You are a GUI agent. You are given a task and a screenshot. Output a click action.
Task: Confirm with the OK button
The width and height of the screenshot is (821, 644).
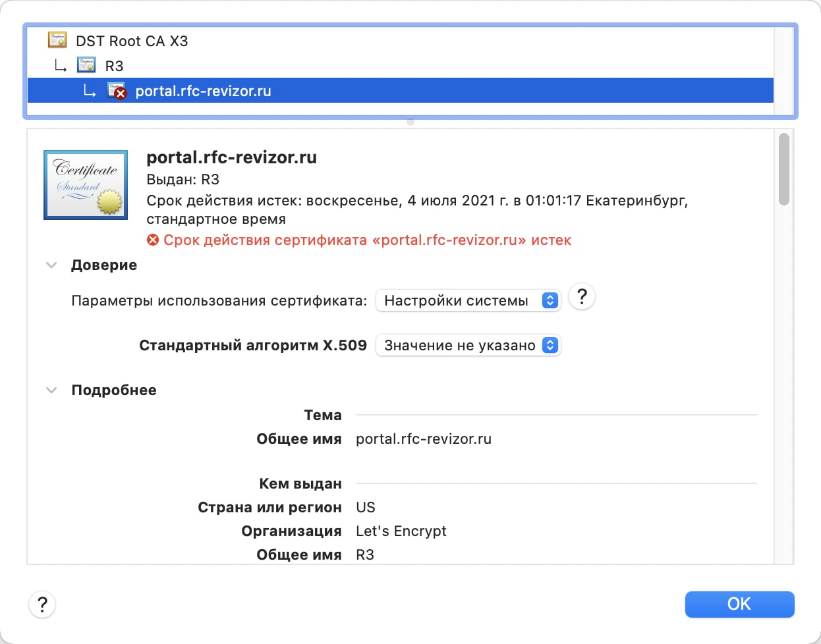point(739,604)
